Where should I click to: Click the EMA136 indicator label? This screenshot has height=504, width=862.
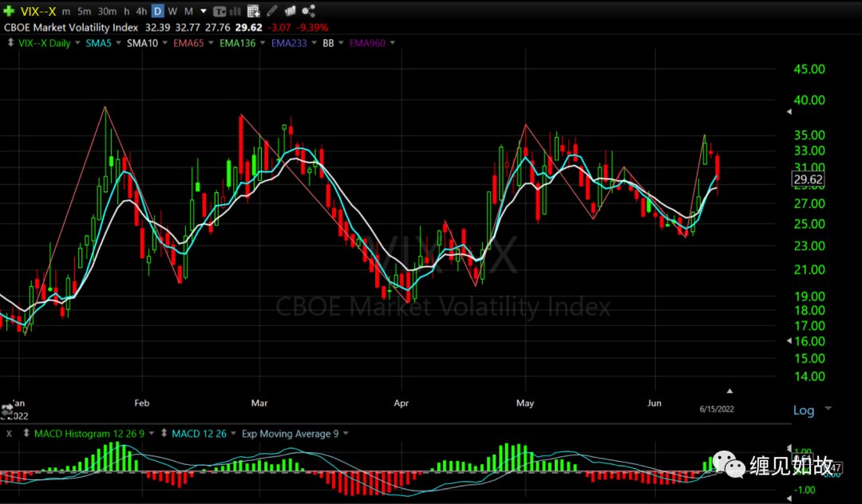(x=238, y=43)
